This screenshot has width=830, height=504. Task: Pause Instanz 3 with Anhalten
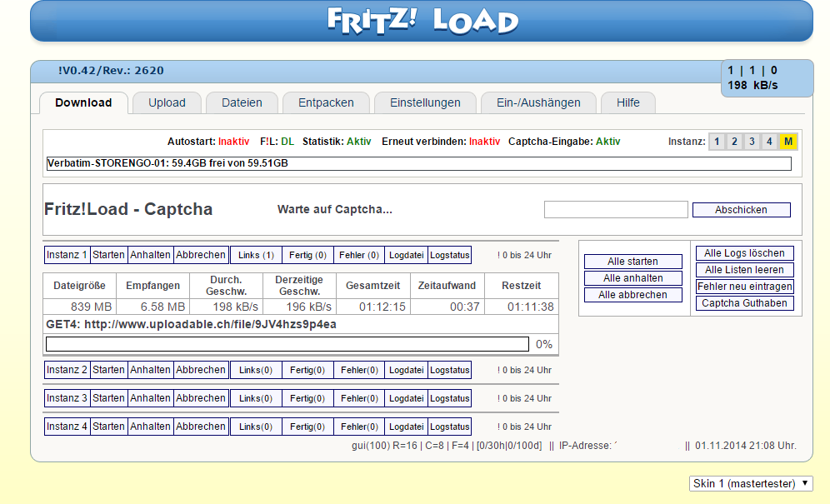click(x=150, y=398)
